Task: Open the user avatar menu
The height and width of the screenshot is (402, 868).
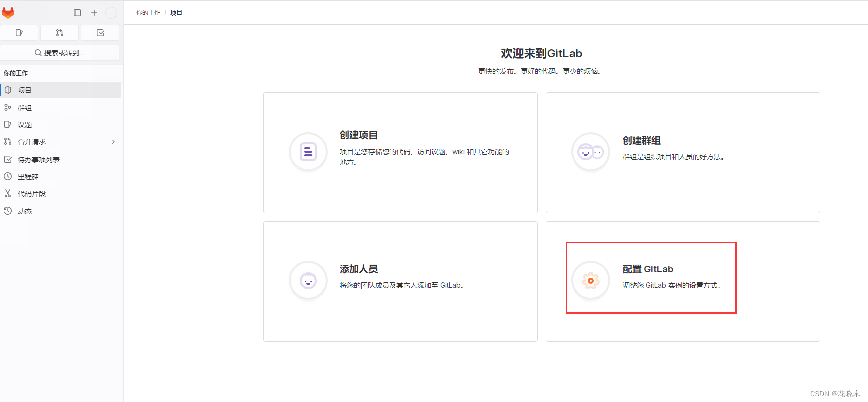Action: pos(111,13)
